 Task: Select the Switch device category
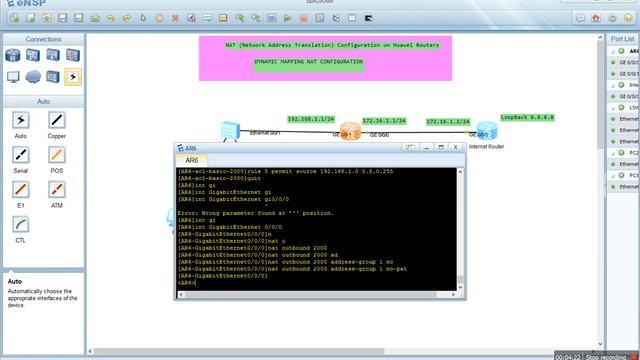[33, 55]
